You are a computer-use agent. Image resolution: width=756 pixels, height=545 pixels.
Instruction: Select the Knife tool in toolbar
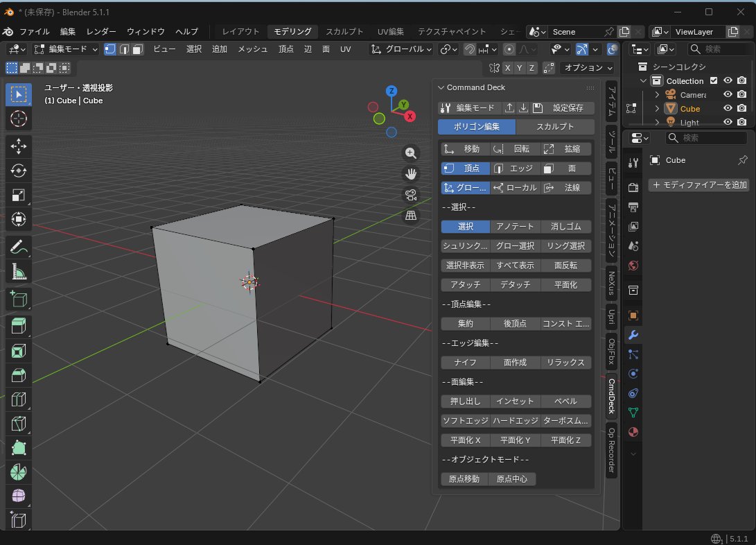[18, 424]
